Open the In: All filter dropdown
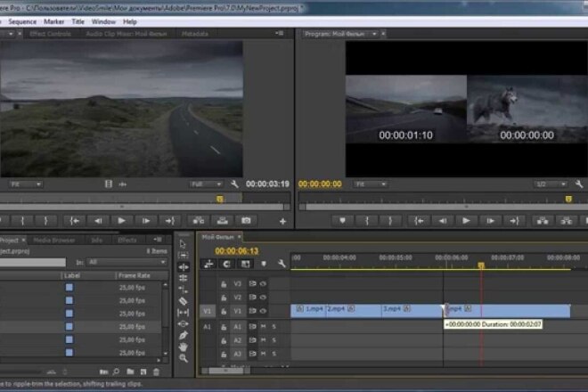The image size is (588, 392). (x=127, y=262)
